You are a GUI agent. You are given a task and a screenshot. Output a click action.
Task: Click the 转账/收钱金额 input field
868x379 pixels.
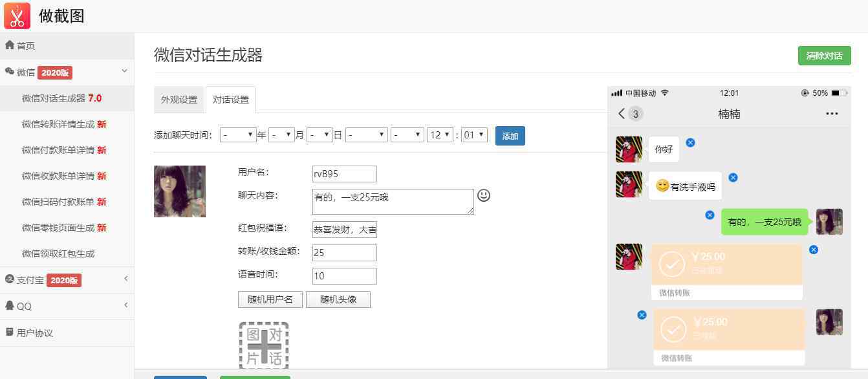(x=345, y=253)
